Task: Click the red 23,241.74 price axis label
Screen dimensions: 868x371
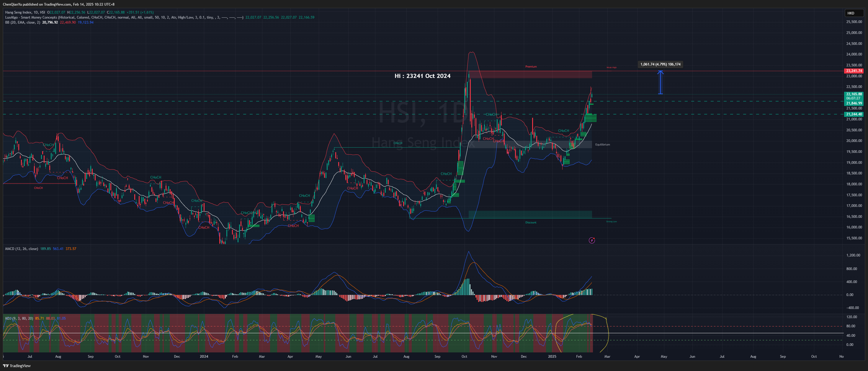Action: 854,71
